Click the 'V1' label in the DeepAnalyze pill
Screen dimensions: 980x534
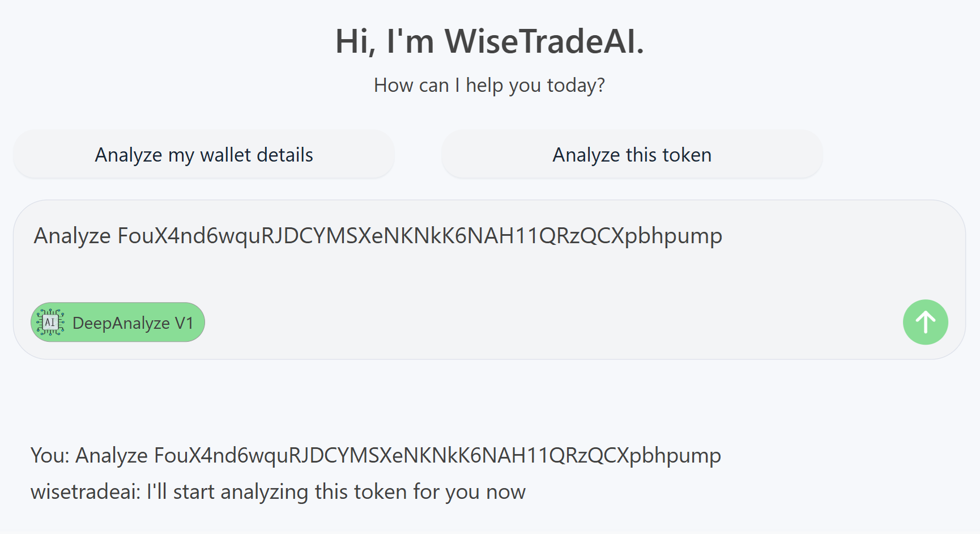(184, 323)
